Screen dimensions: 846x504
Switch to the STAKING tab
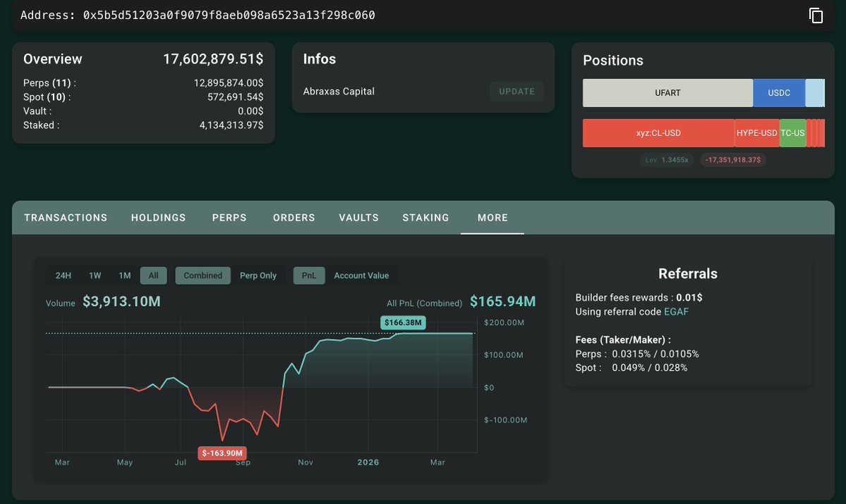(425, 217)
